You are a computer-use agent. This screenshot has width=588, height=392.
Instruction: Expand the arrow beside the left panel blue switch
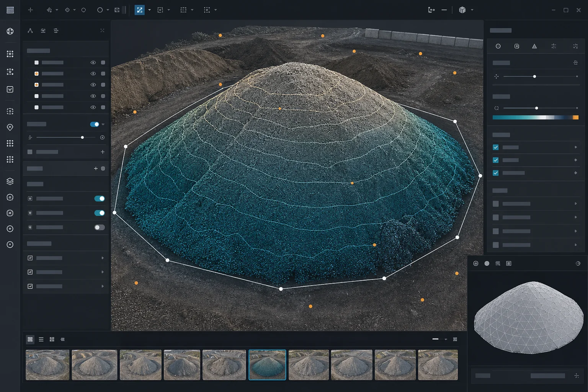[103, 124]
